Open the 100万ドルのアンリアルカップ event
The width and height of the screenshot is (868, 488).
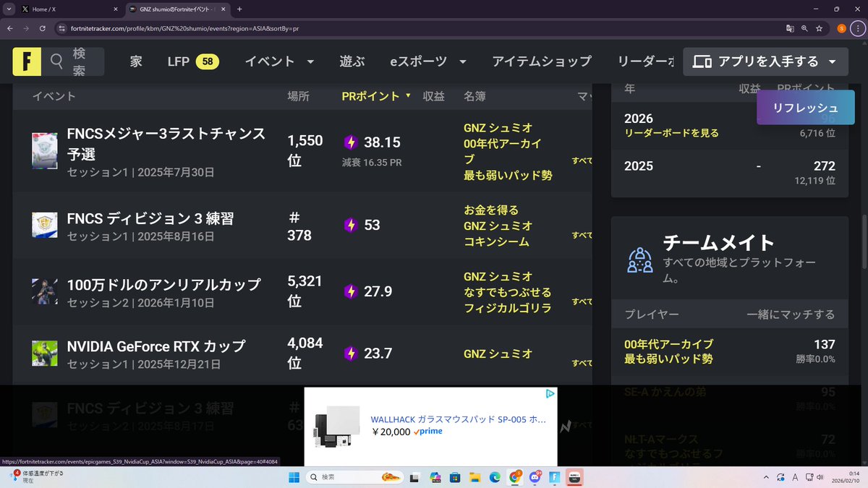(163, 285)
